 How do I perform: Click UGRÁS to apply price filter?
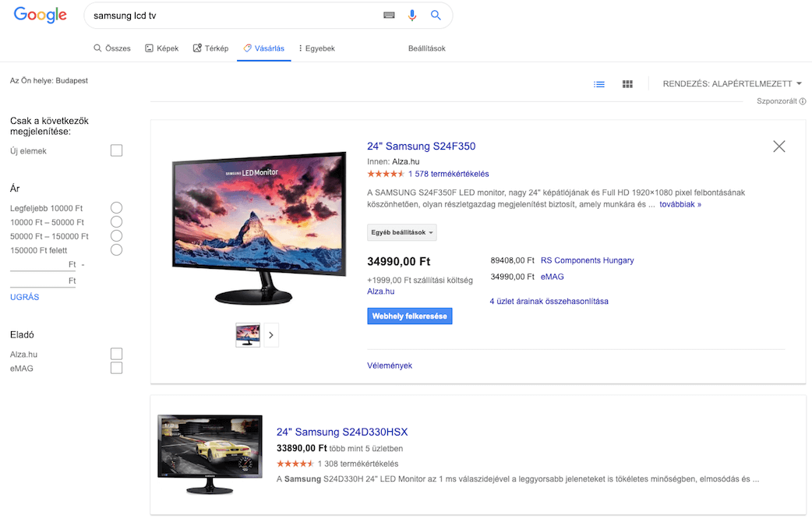25,297
